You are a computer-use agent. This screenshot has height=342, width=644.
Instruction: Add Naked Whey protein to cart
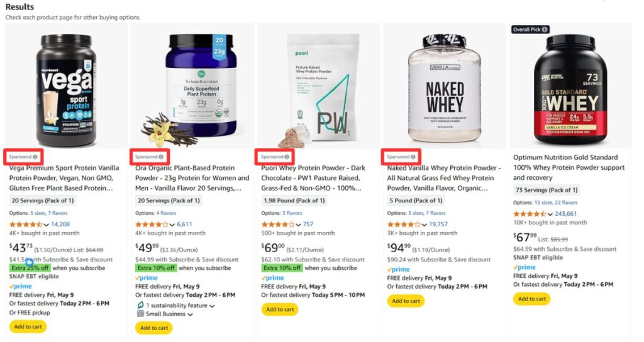coord(406,301)
